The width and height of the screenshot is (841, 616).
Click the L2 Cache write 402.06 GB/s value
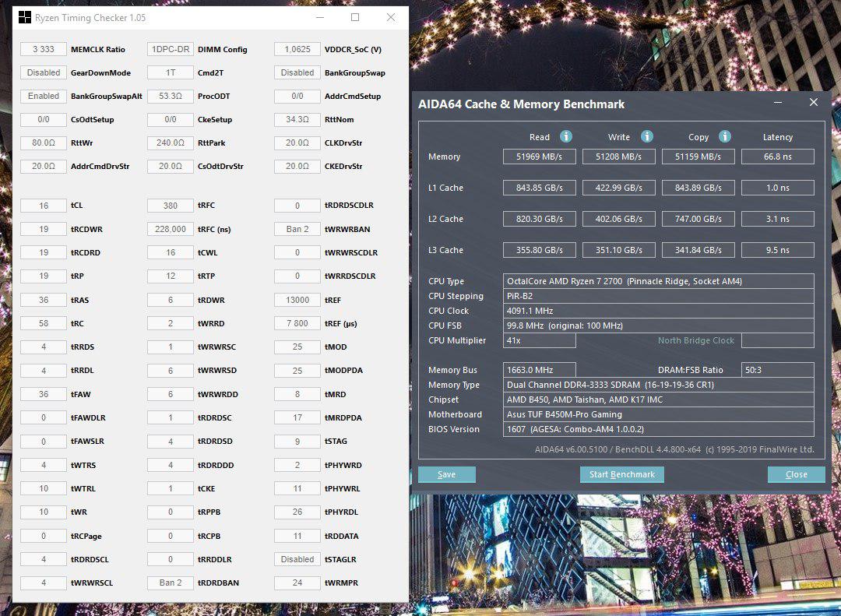[618, 219]
